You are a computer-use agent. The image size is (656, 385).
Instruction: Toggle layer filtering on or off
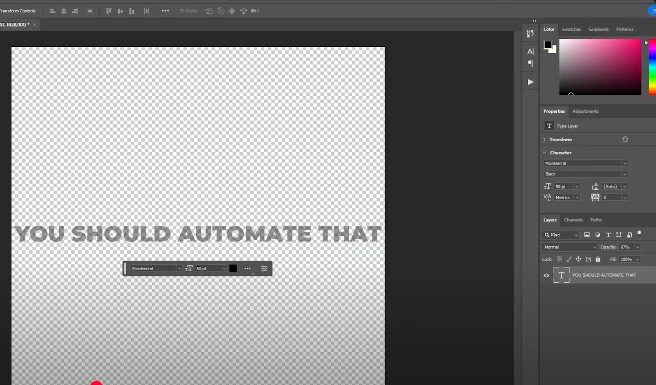pos(639,233)
